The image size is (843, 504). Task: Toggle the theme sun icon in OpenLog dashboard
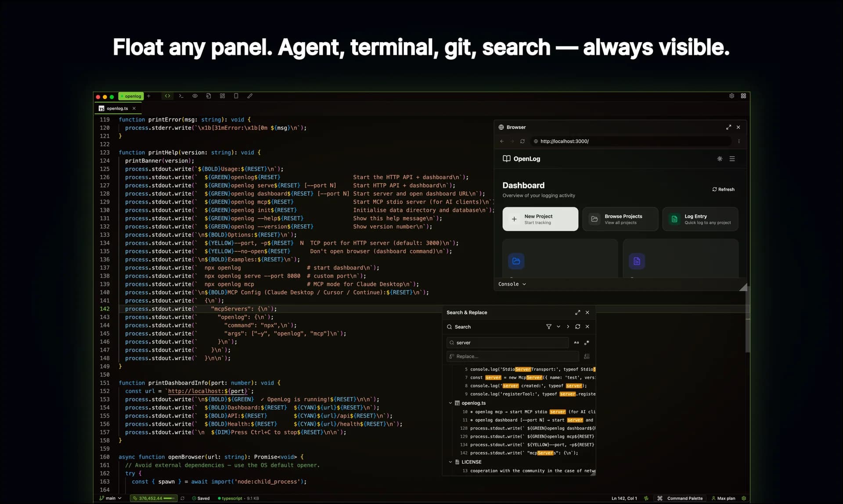719,159
